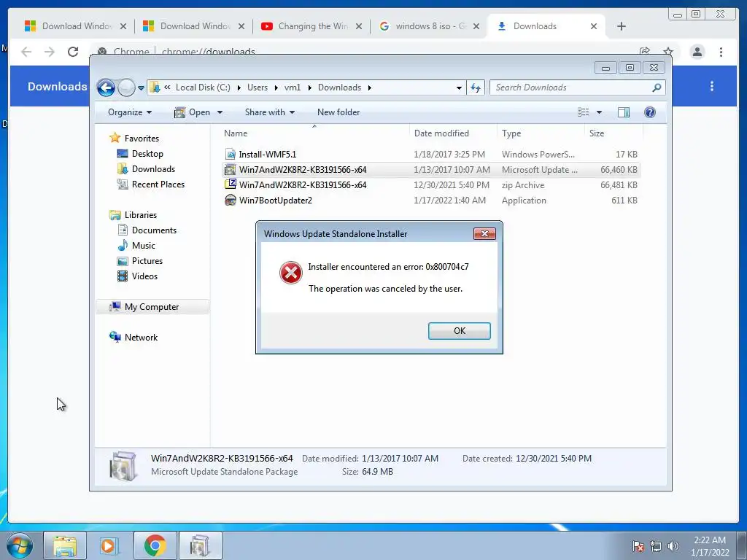Screen dimensions: 747x560
Task: Open the Music library
Action: point(144,245)
